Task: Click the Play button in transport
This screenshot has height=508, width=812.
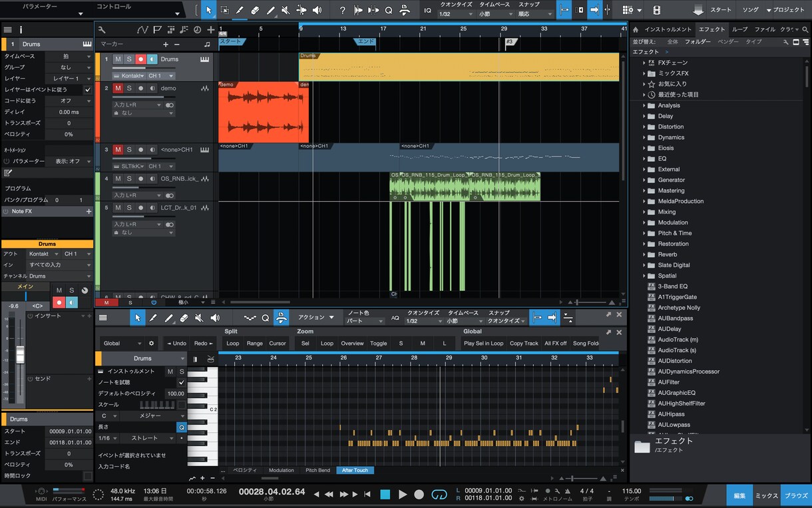Action: (403, 495)
